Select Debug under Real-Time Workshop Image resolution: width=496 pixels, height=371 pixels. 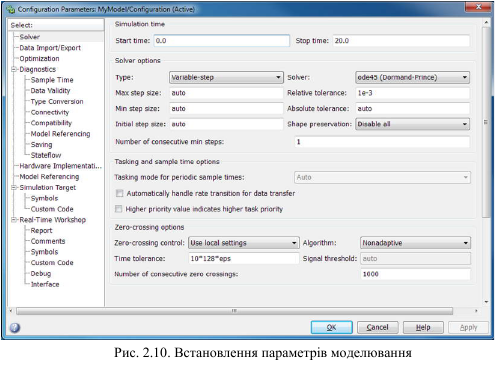[x=41, y=274]
